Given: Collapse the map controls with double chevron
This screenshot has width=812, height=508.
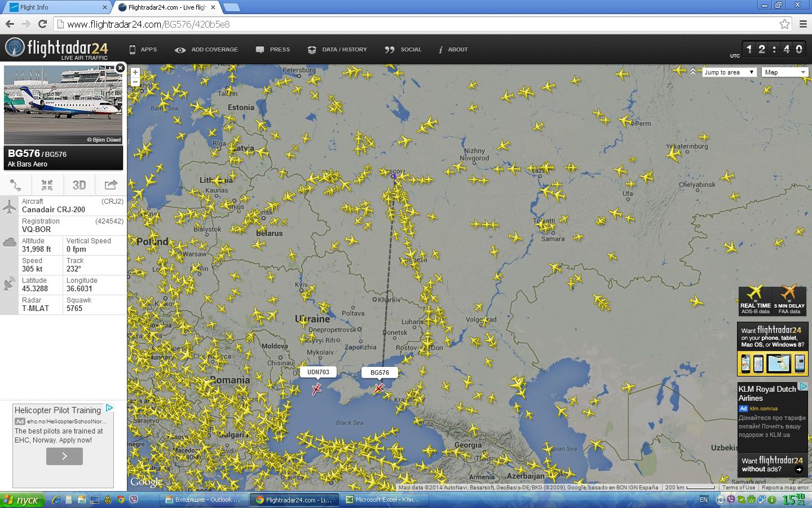Looking at the screenshot, I should pos(692,72).
